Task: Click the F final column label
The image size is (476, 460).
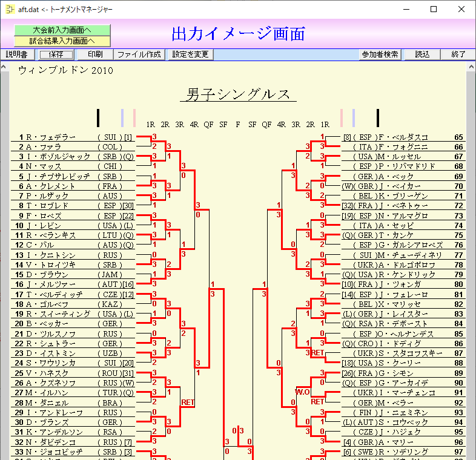Action: point(237,125)
